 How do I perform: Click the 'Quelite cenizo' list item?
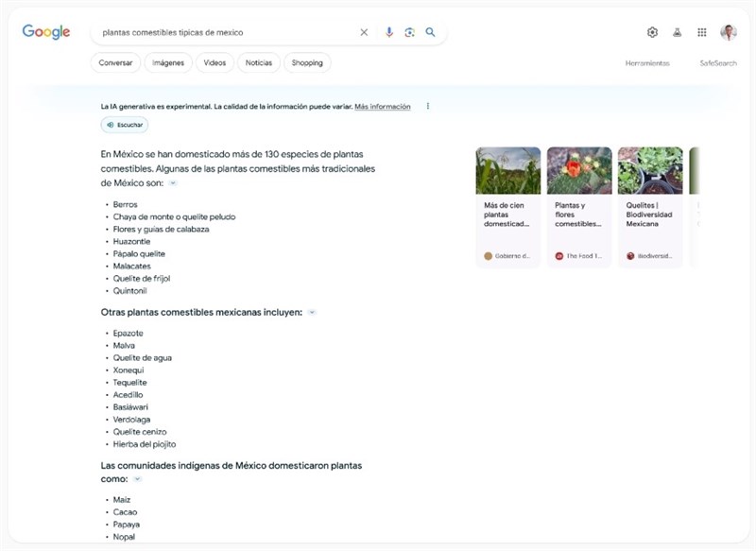pos(140,432)
